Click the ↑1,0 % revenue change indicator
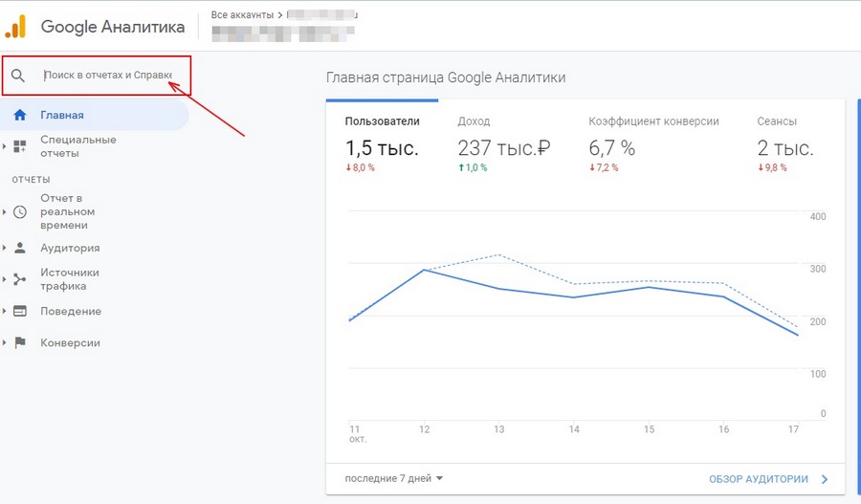Viewport: 861px width, 504px height. pos(473,167)
